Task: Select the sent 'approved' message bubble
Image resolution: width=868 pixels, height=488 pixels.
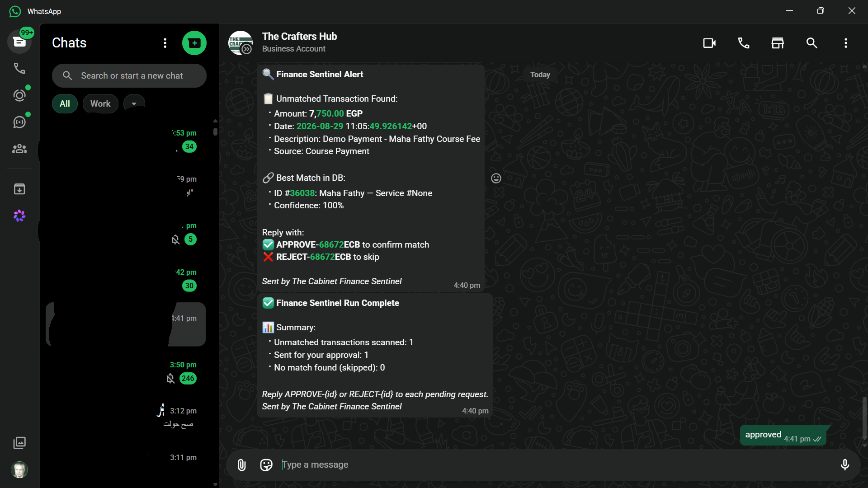Action: click(x=783, y=435)
